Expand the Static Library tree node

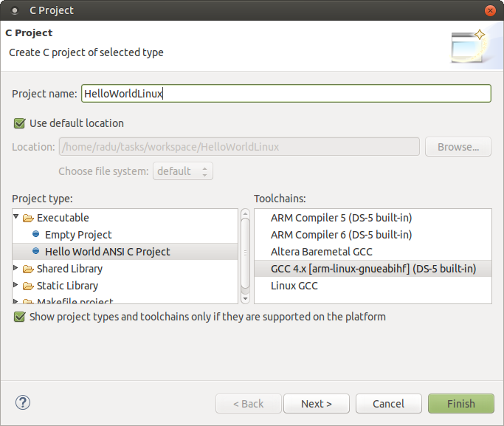point(16,286)
